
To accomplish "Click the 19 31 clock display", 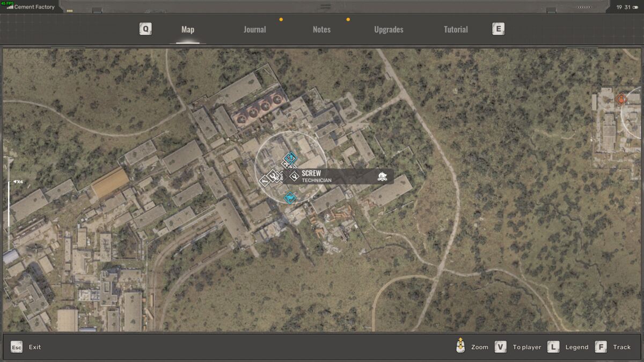I will tap(623, 7).
